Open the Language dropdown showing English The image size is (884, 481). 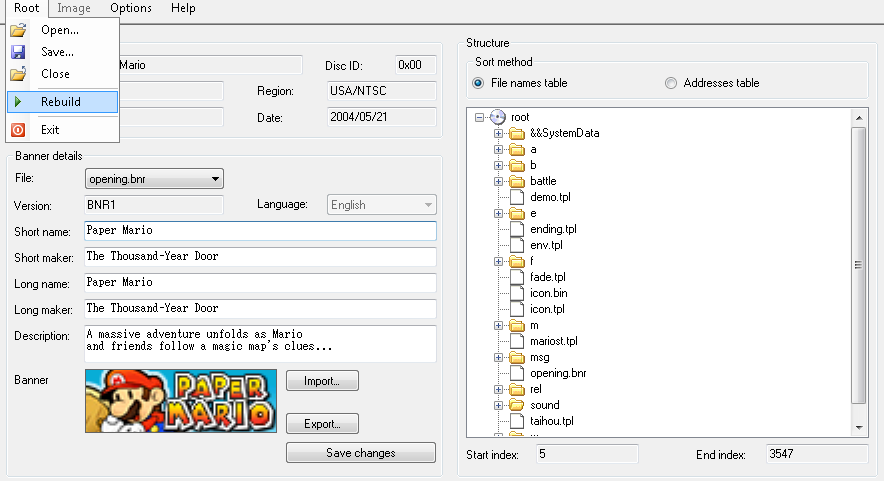pyautogui.click(x=382, y=205)
